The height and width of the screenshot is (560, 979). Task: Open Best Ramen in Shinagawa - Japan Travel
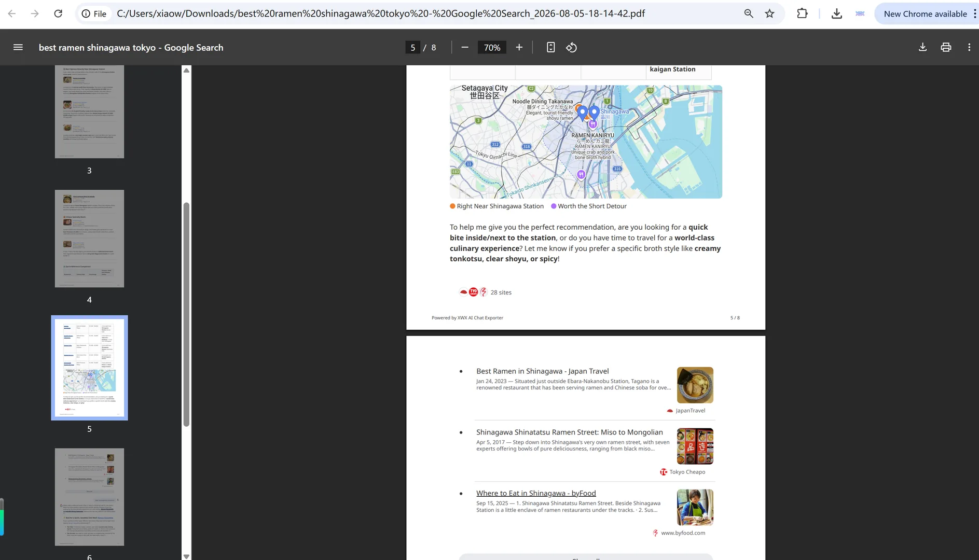(542, 371)
